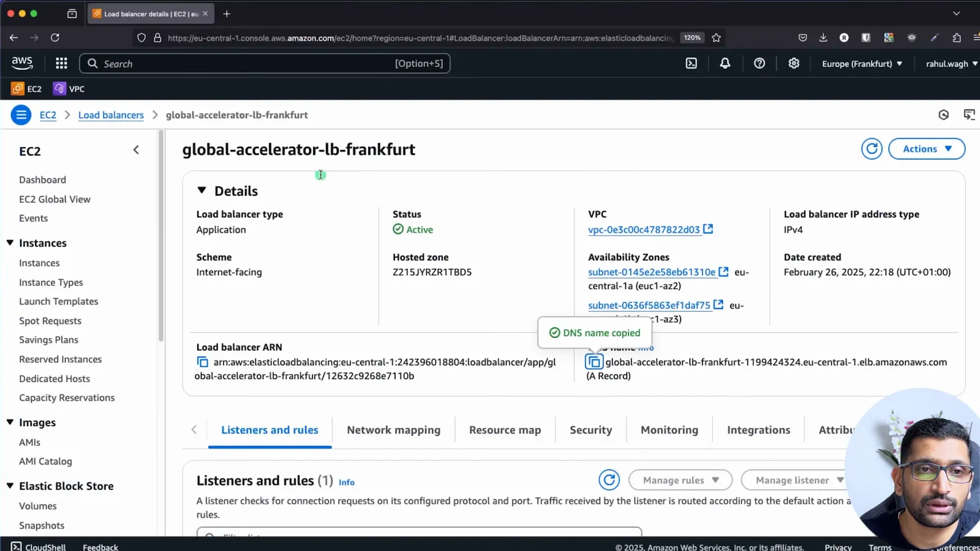The width and height of the screenshot is (980, 551).
Task: Open the VPC service shortcut
Action: pyautogui.click(x=69, y=89)
